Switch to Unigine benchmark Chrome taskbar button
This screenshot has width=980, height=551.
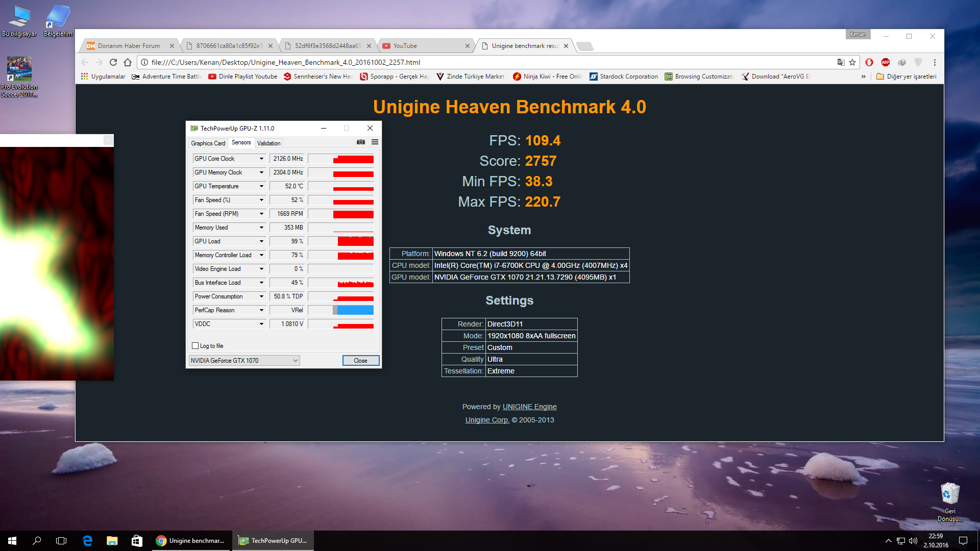point(191,541)
